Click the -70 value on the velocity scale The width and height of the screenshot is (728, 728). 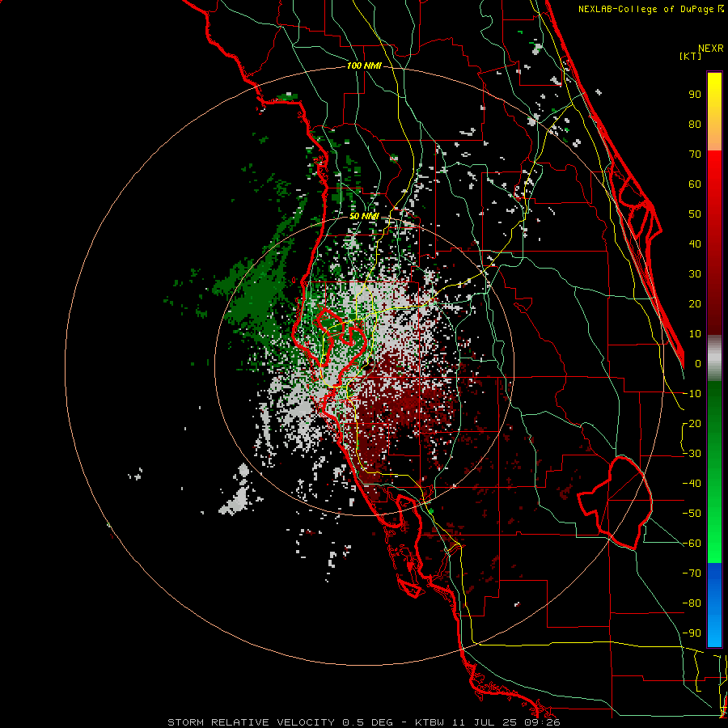click(x=692, y=574)
